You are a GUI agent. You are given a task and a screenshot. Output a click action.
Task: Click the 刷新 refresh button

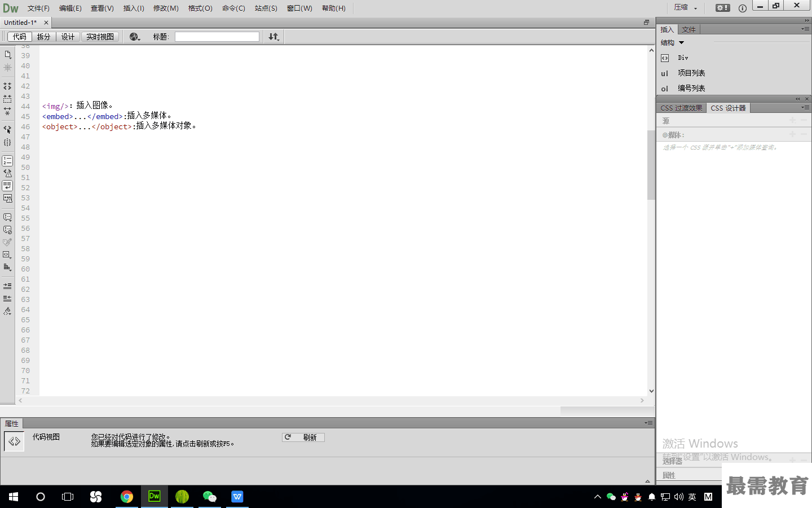pos(303,437)
